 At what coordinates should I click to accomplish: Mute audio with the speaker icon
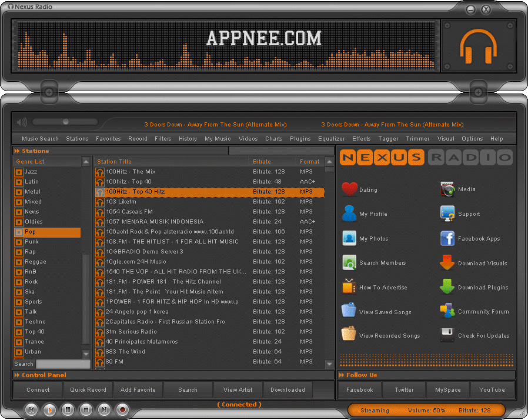[x=22, y=122]
